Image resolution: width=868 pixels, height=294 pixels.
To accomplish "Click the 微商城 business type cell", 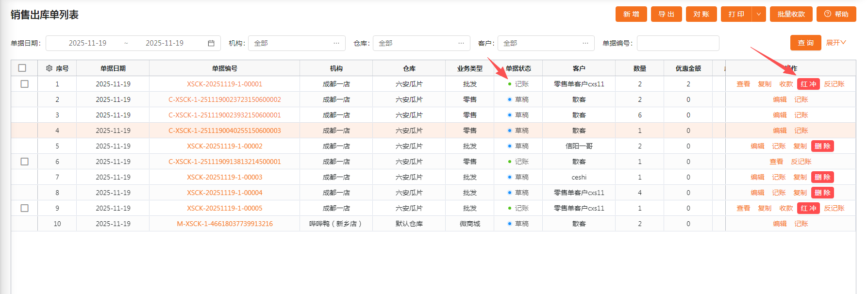I will click(x=470, y=224).
